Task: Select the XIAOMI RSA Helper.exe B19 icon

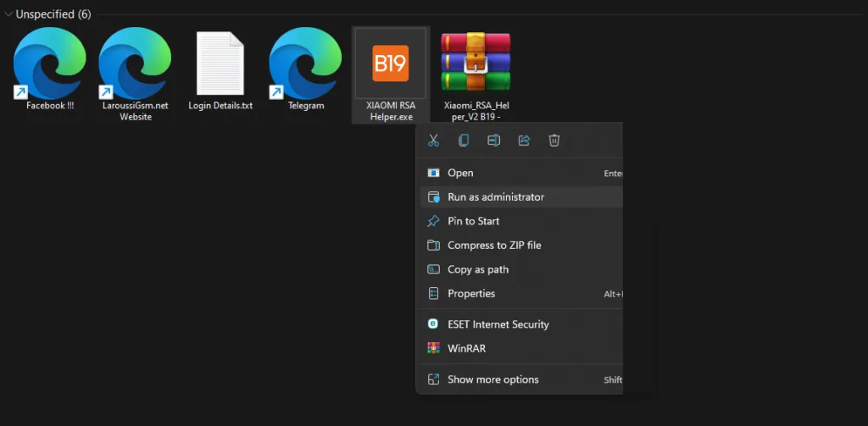Action: [x=390, y=63]
